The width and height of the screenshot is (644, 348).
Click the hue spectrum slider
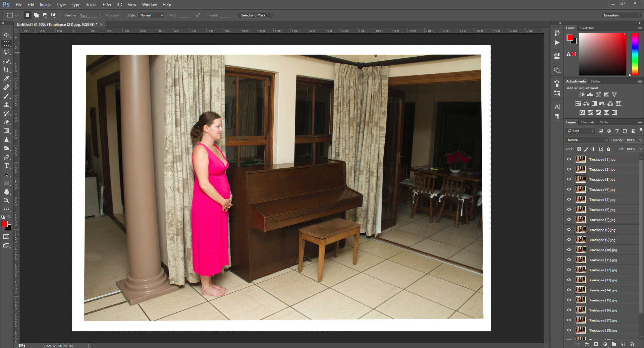[635, 54]
